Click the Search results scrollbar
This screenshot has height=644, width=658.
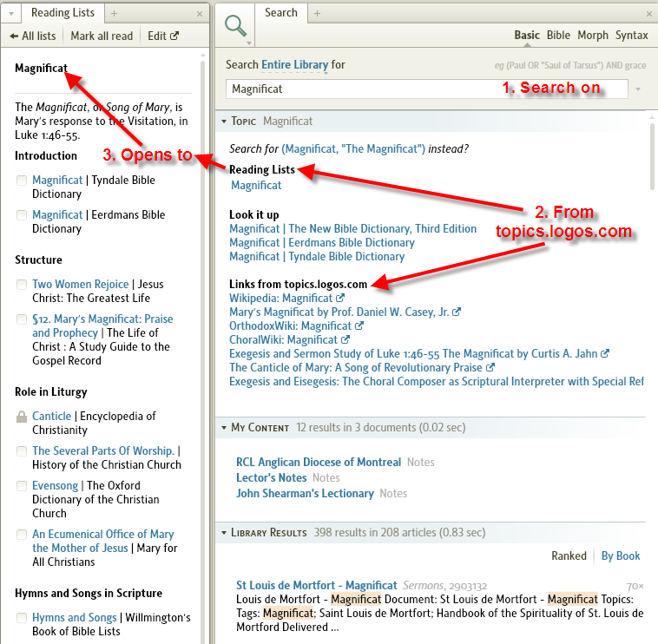tap(652, 155)
